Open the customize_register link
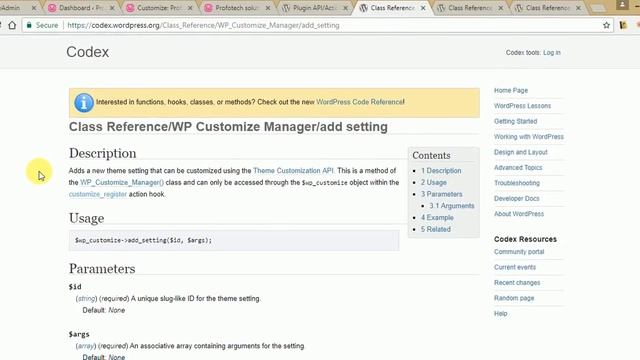This screenshot has width=640, height=360. pyautogui.click(x=98, y=194)
